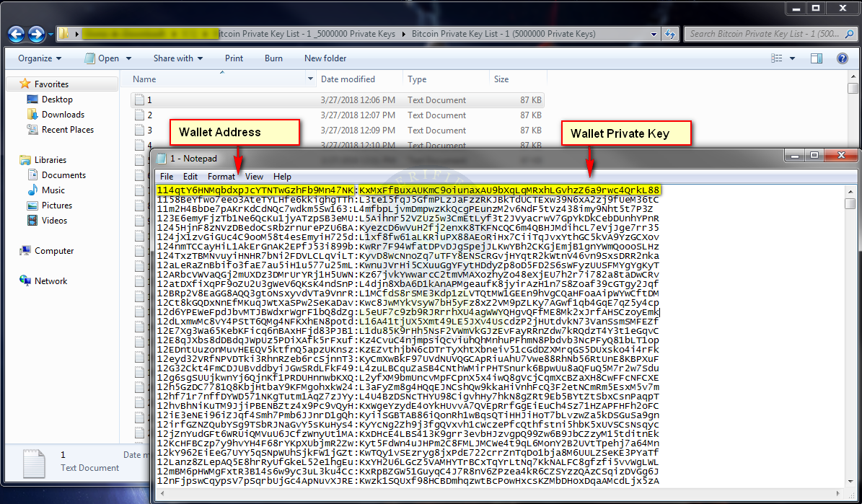Viewport: 862px width, 504px height.
Task: Open the Documents library
Action: click(x=63, y=174)
